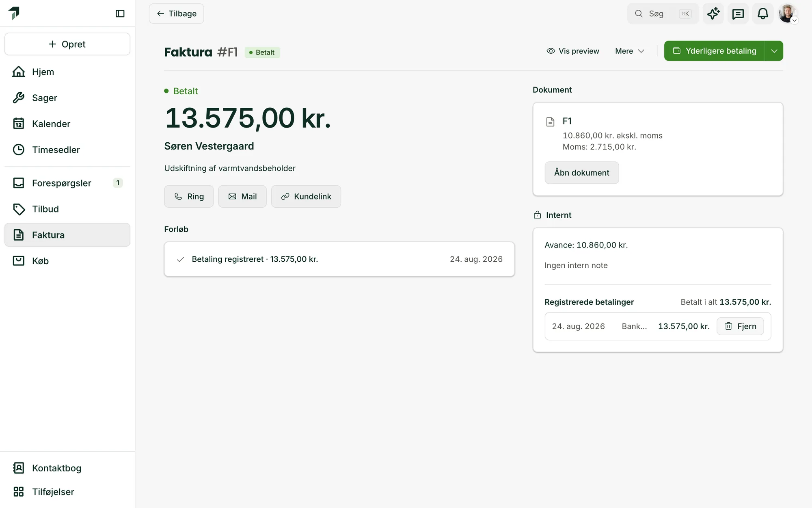Open the Yderligere betaling dropdown arrow
Screen dimensions: 812x508
click(x=774, y=51)
